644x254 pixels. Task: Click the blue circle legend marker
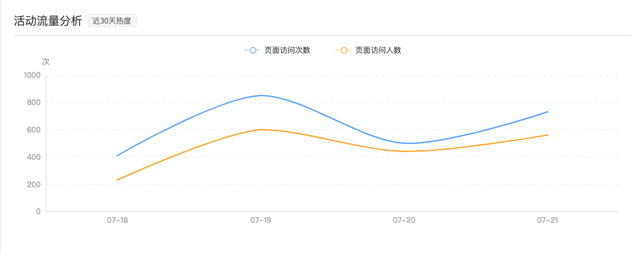252,50
